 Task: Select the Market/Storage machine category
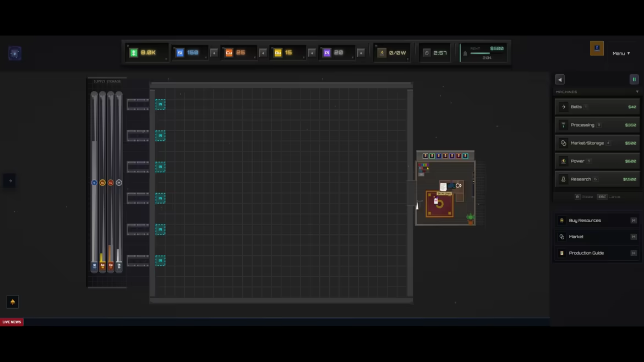tap(597, 143)
